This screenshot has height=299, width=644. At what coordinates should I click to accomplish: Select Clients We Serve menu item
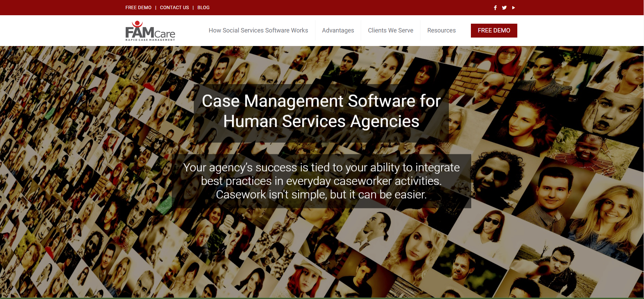point(391,30)
